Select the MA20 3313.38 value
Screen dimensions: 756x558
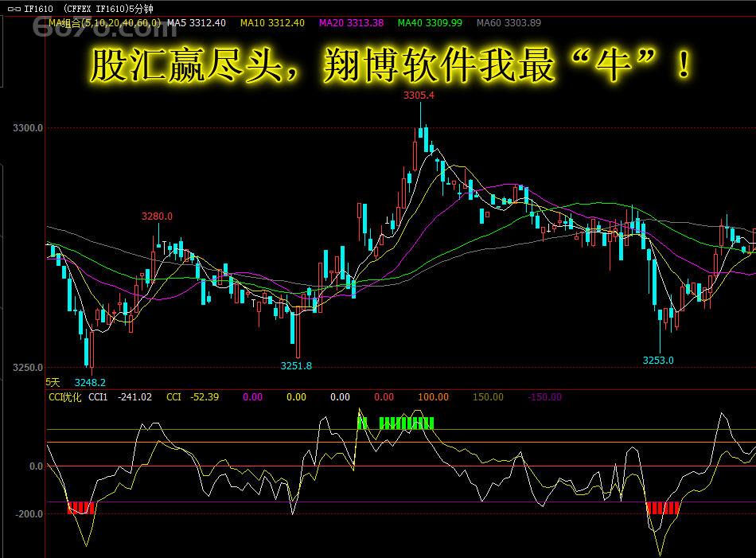click(x=352, y=22)
